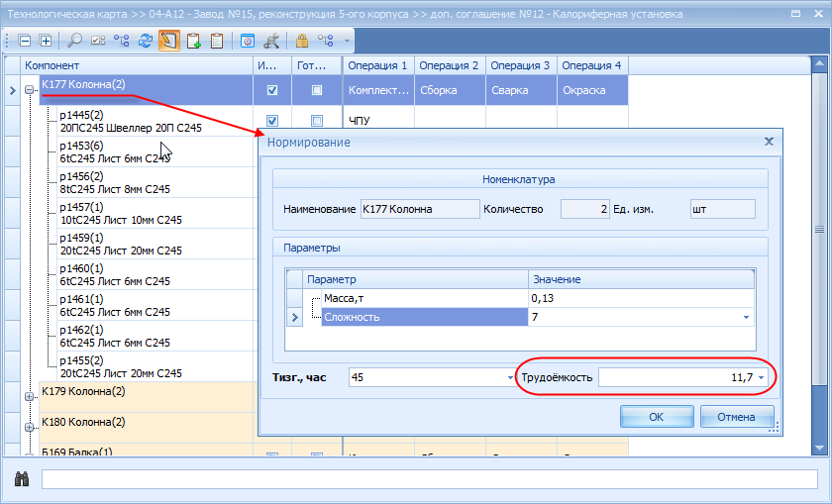This screenshot has height=504, width=832.
Task: Select the р1459(1) Лист 20мм row
Action: click(x=155, y=244)
